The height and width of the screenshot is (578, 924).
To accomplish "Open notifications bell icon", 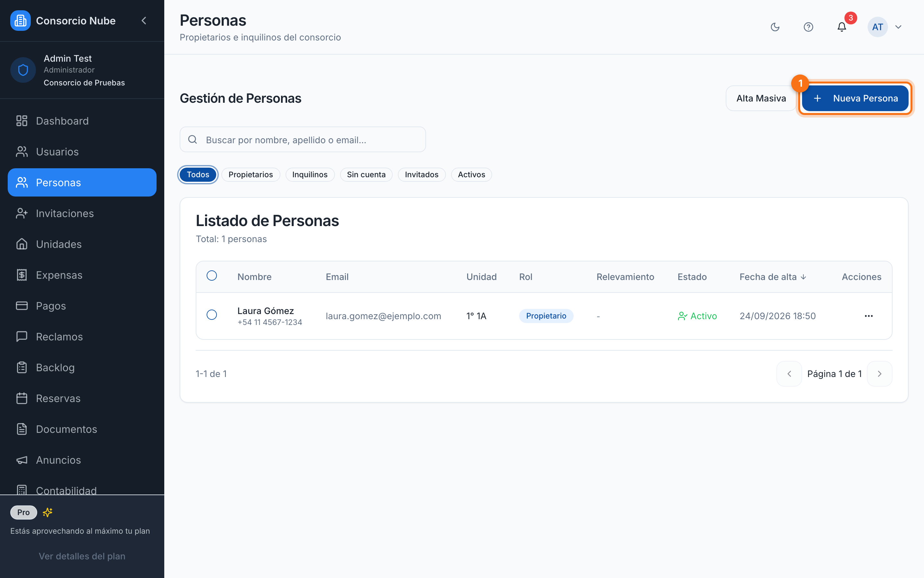I will (842, 27).
